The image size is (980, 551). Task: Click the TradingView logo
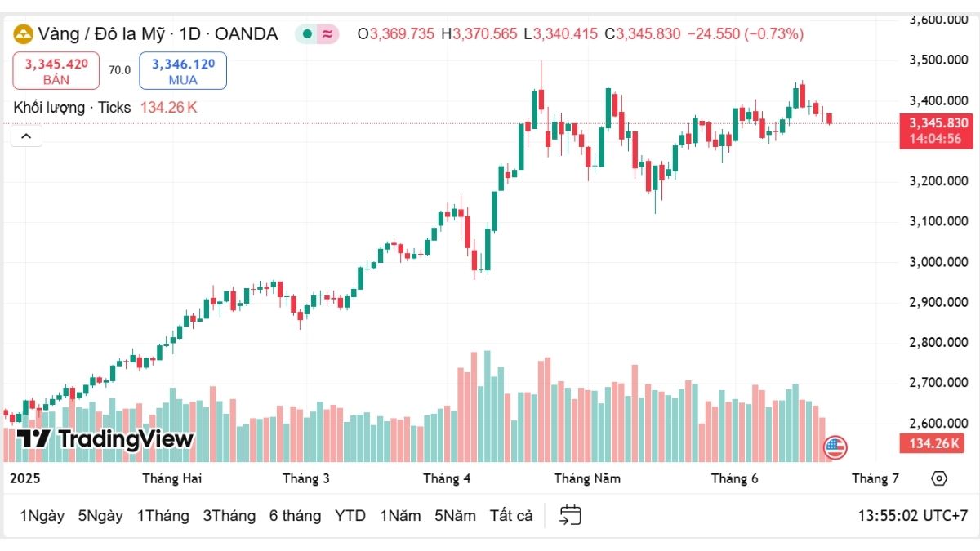click(105, 439)
